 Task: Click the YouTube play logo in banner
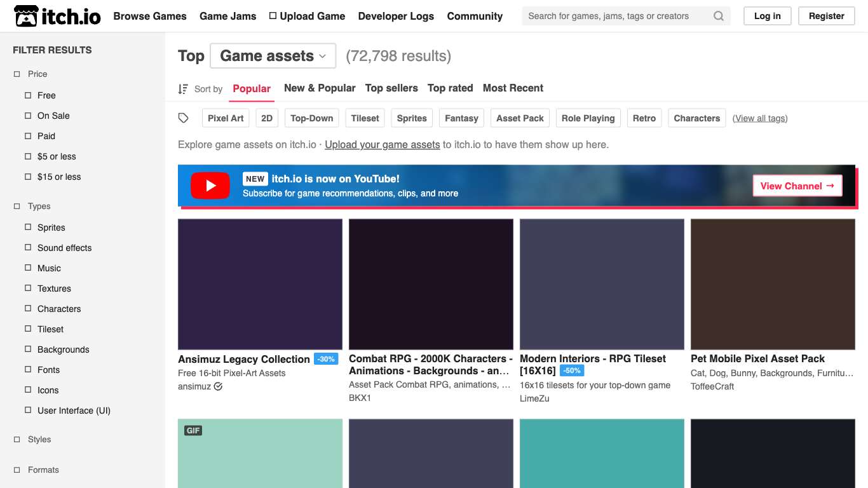pos(210,186)
